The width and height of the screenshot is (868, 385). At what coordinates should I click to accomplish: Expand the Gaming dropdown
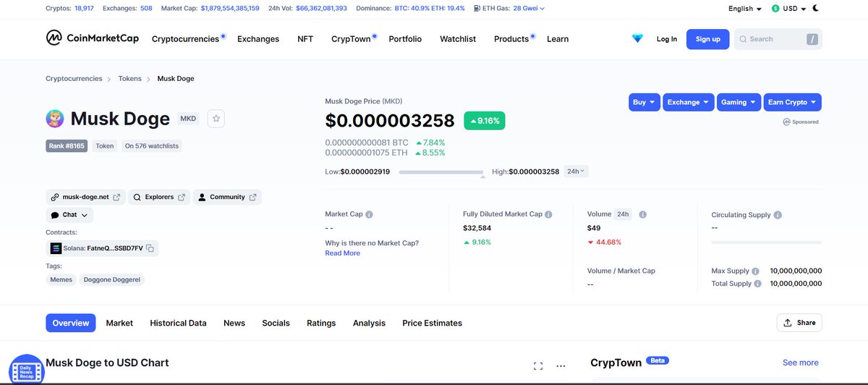pyautogui.click(x=739, y=102)
